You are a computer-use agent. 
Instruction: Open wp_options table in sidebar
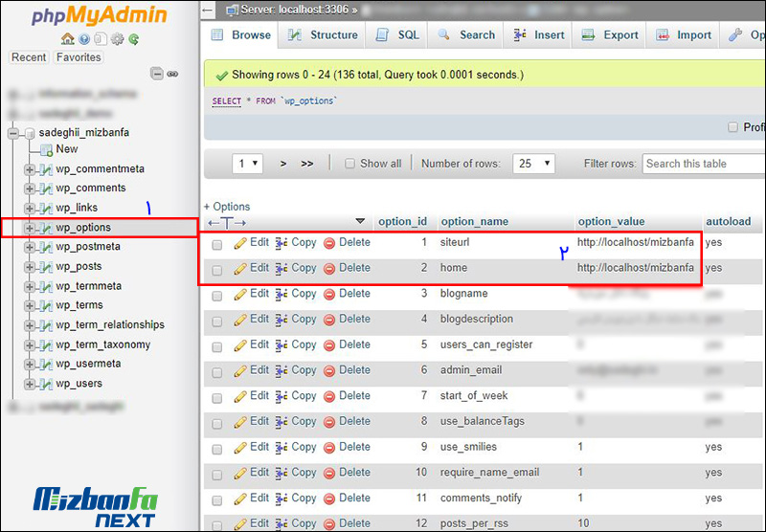83,228
